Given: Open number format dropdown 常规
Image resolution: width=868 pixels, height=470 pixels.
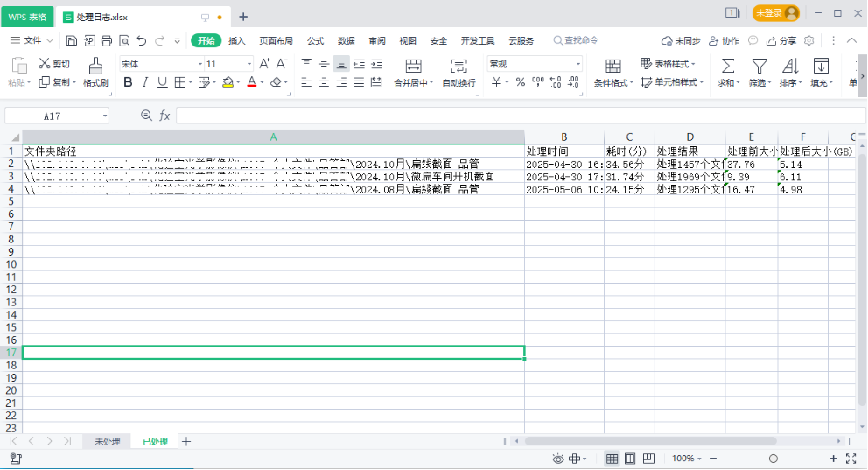Looking at the screenshot, I should click(x=577, y=64).
